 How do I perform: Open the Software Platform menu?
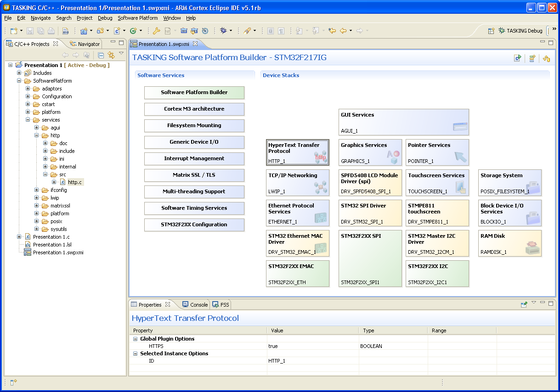(137, 18)
